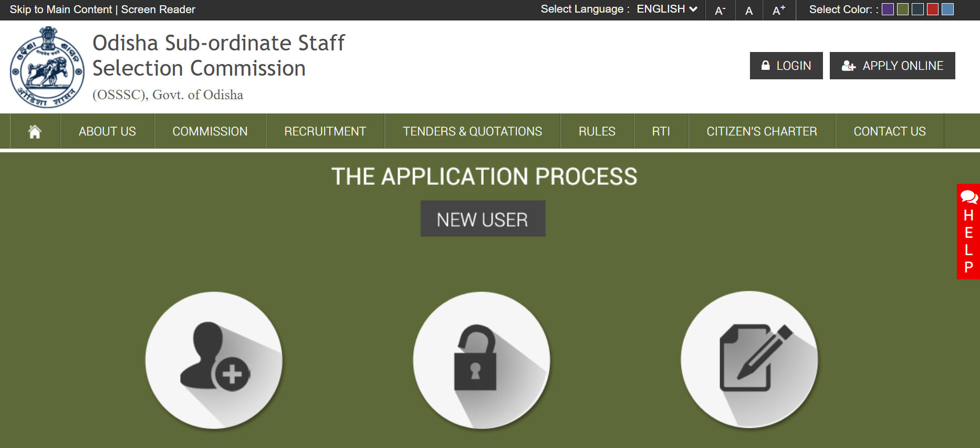The height and width of the screenshot is (448, 980).
Task: Click the add-user registration circle icon
Action: 214,360
